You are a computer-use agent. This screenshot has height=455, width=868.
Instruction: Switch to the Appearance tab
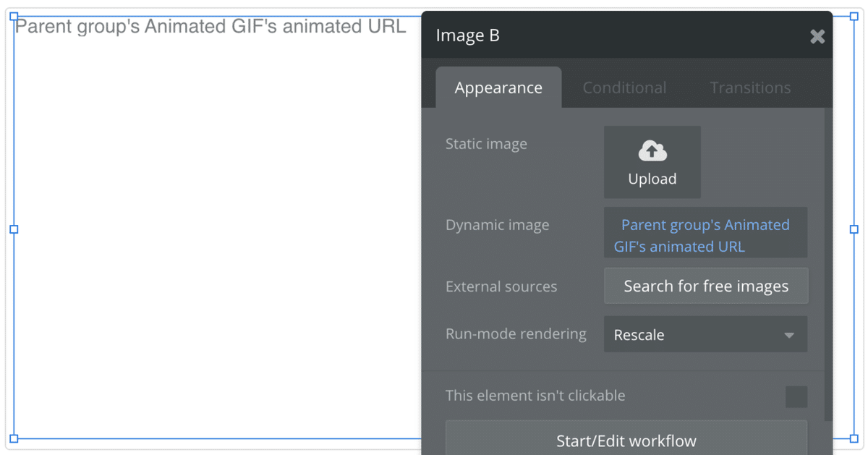[x=498, y=88]
